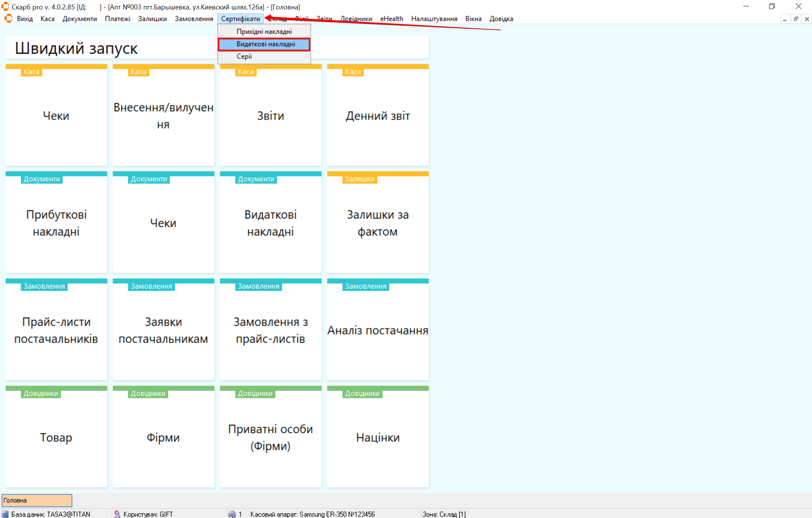Click the cash register icon in the status bar

pyautogui.click(x=232, y=514)
